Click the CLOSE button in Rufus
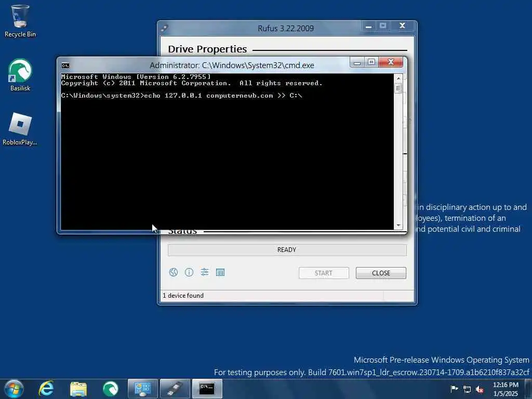 tap(381, 273)
